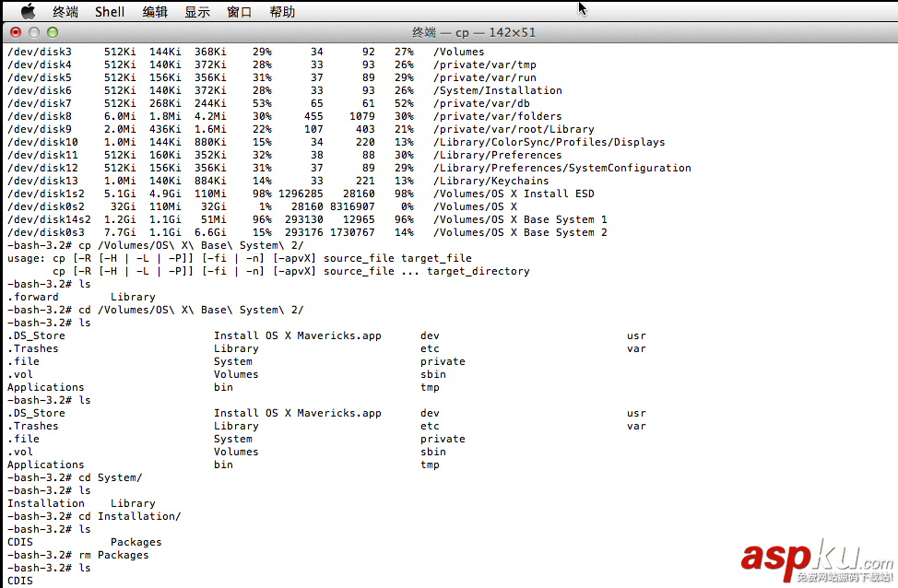
Task: Click the 'rm Packages' command line
Action: [77, 555]
